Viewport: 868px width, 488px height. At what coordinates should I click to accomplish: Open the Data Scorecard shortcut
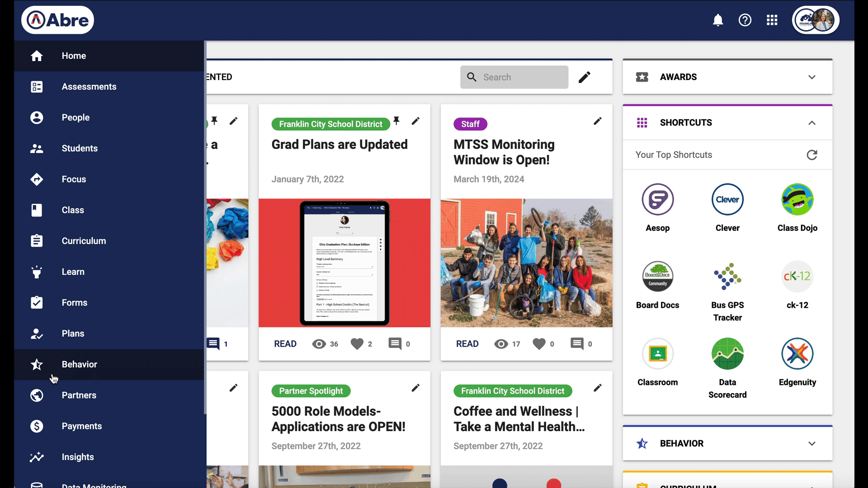tap(727, 354)
